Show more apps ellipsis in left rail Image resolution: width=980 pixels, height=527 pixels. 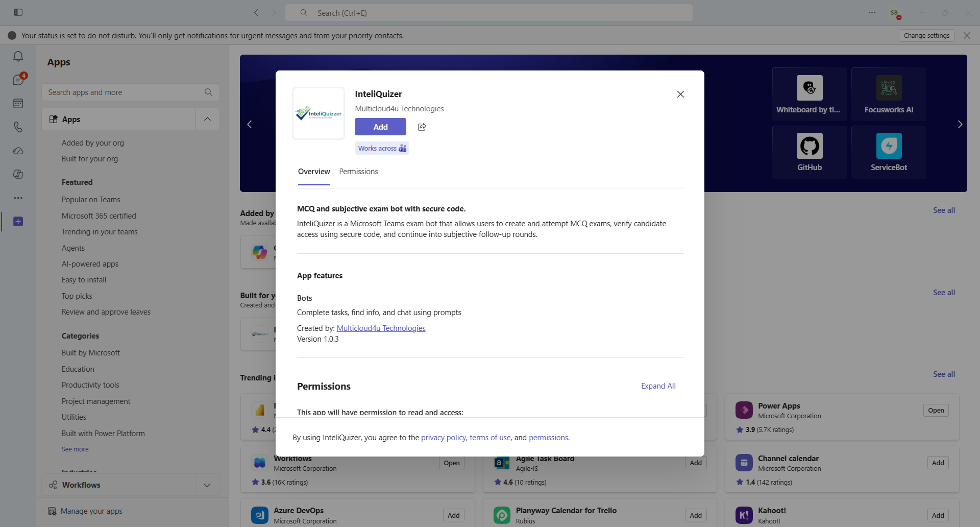click(x=18, y=198)
